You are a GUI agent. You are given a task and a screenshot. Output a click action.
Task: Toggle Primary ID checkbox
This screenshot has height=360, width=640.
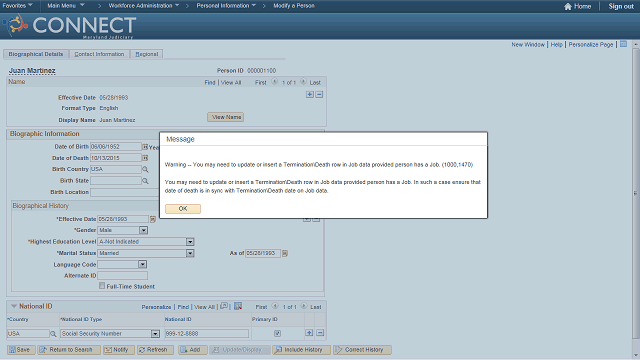coord(278,333)
